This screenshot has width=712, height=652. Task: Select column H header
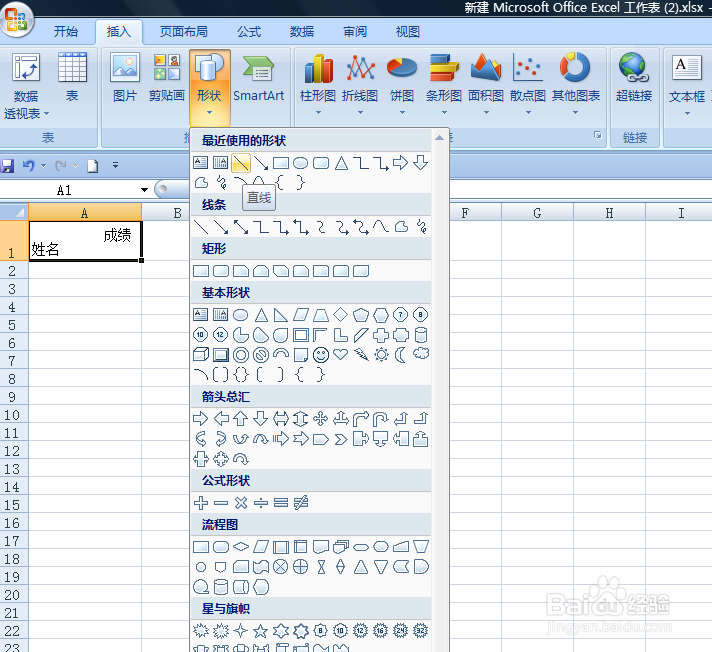[609, 212]
